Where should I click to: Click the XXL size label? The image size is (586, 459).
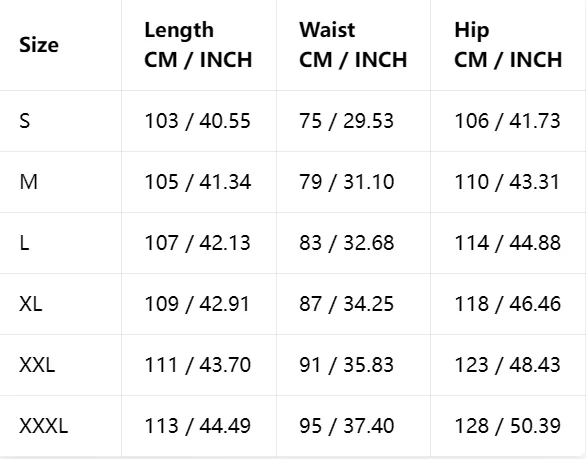point(37,365)
